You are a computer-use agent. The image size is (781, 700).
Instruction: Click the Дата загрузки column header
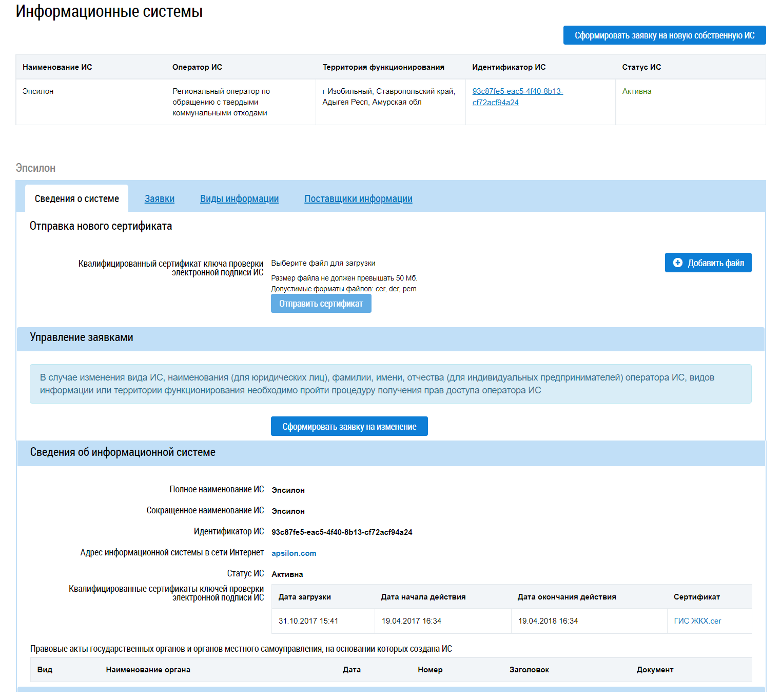pos(304,597)
